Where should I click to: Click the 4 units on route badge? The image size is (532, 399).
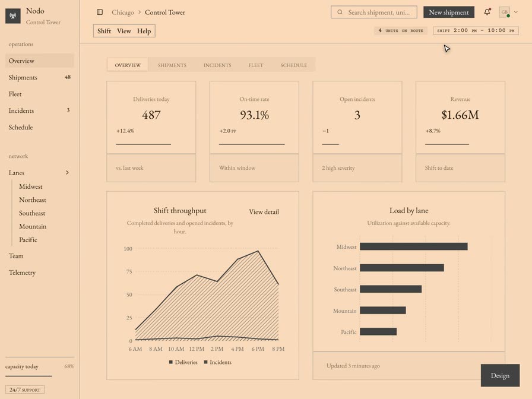[401, 30]
